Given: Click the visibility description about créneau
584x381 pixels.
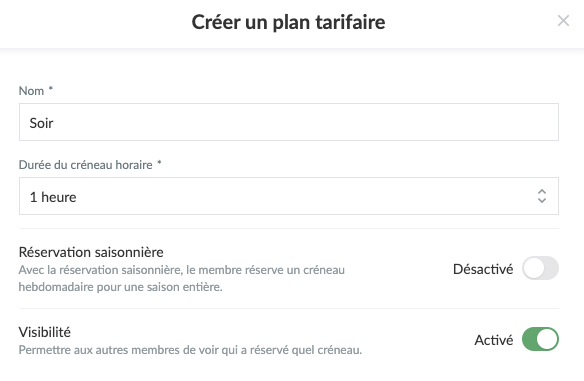Looking at the screenshot, I should click(190, 350).
